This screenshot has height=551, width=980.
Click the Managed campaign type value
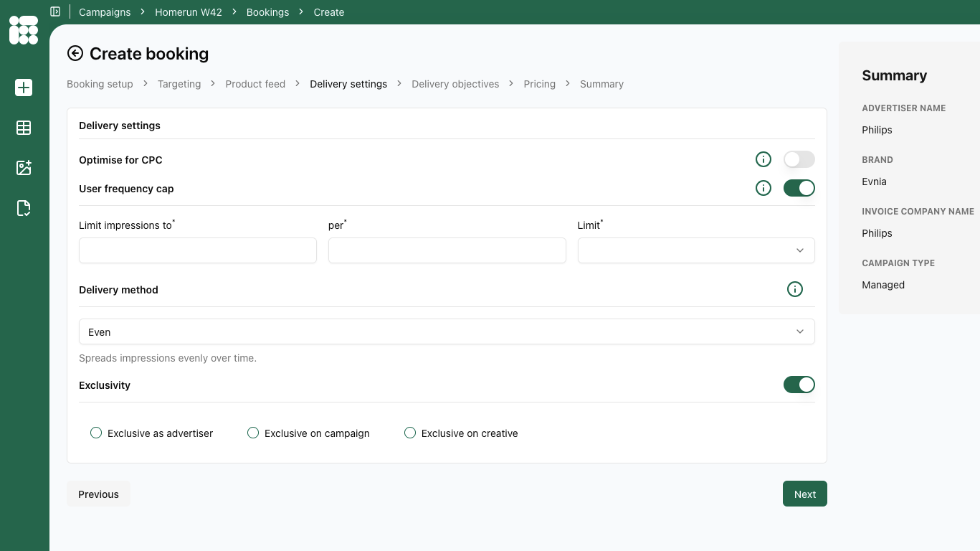(x=883, y=285)
